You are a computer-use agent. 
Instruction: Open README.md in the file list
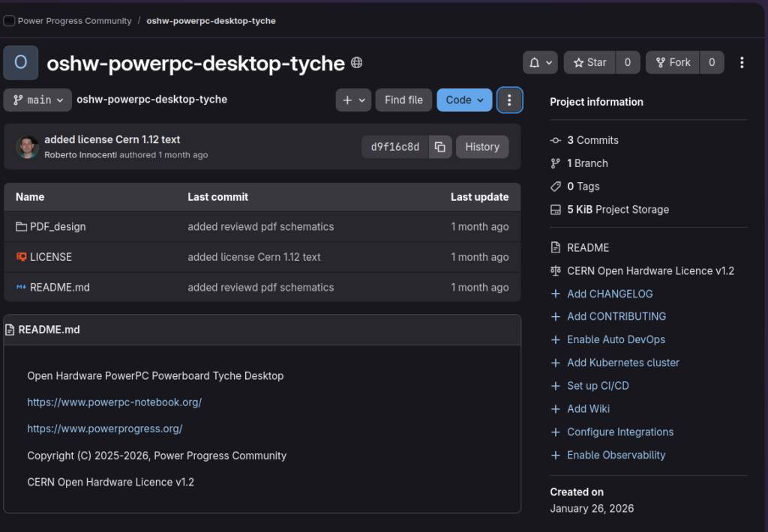point(59,287)
